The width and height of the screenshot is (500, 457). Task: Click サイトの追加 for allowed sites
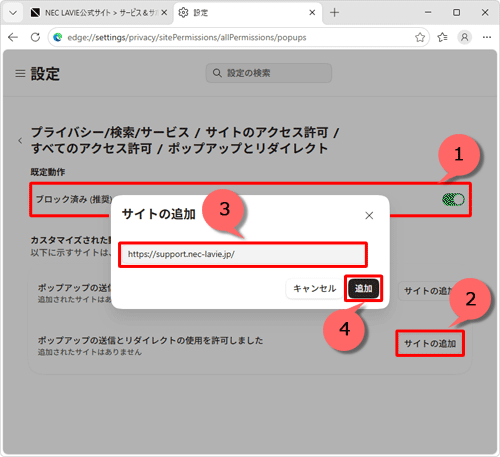coord(430,343)
